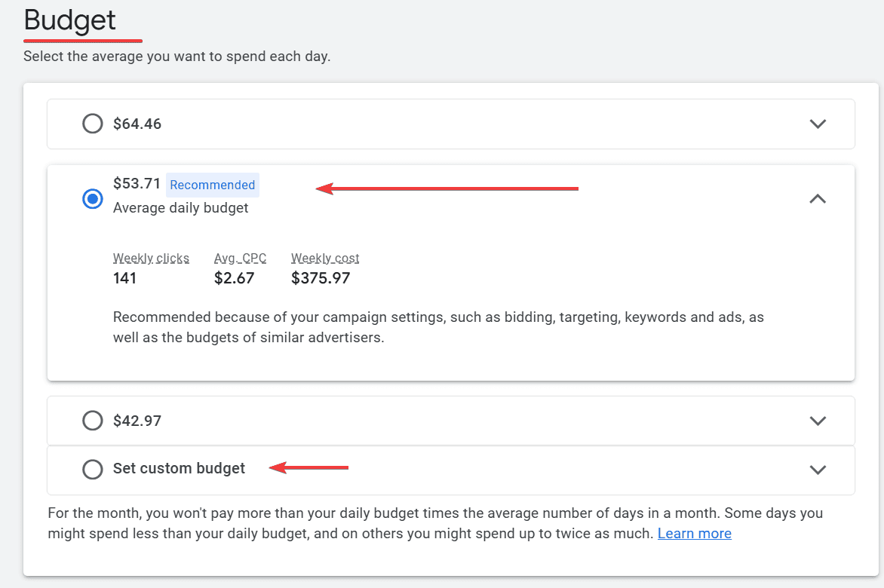Click the Weekly cost metric label
The image size is (884, 588).
point(325,259)
